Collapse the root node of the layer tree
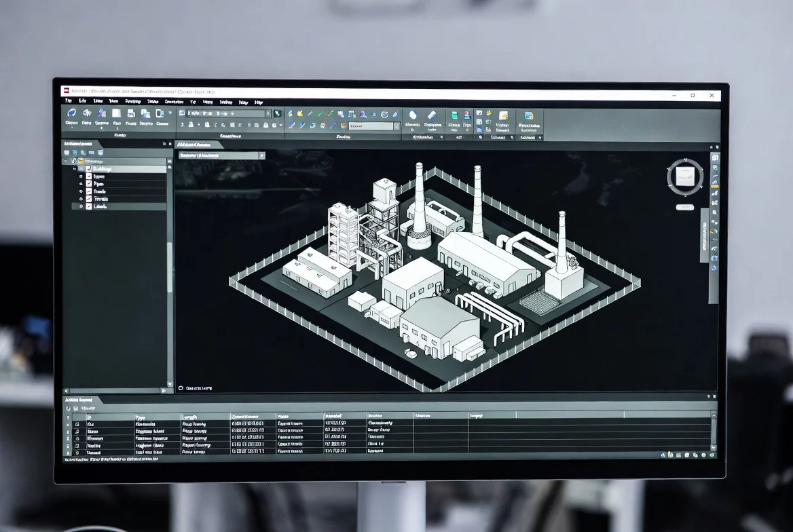This screenshot has height=532, width=793. [66, 161]
